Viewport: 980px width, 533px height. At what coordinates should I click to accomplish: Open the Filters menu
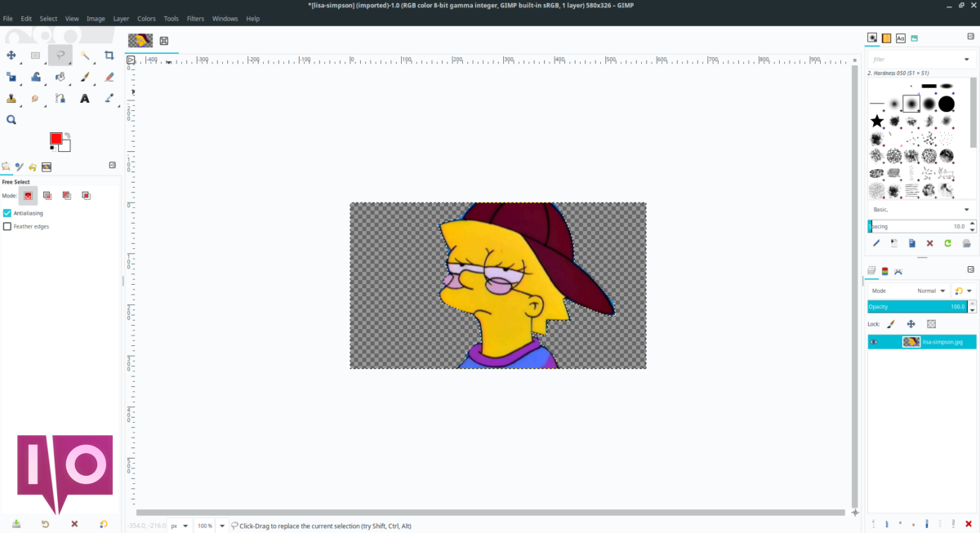[x=195, y=18]
